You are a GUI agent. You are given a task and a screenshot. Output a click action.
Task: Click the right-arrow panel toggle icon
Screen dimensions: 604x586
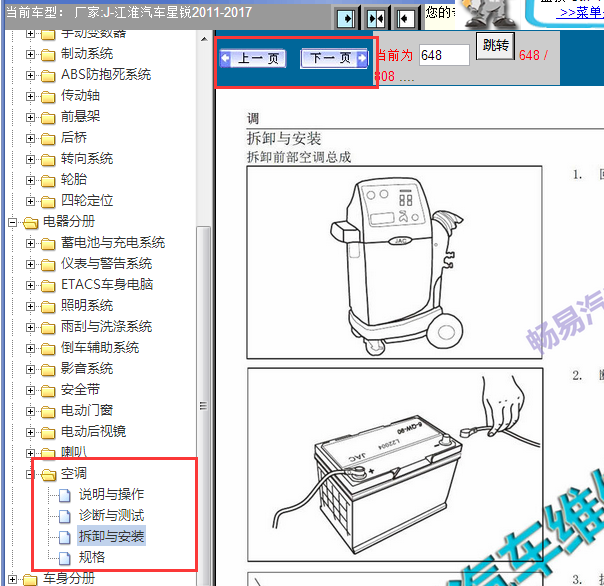[346, 18]
